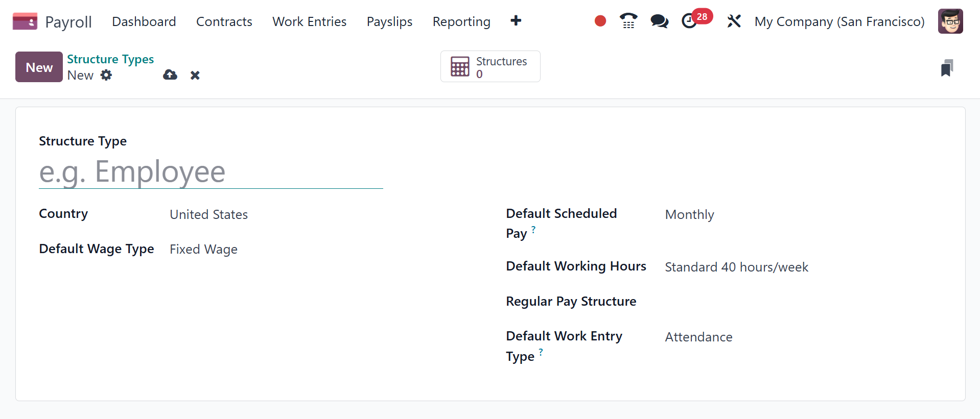Open the activities clock with 28 badge
Viewport: 980px width, 419px height.
tap(690, 21)
